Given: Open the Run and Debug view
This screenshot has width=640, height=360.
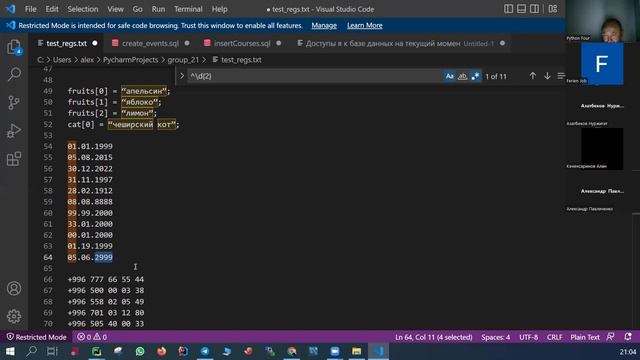Looking at the screenshot, I should 14,131.
